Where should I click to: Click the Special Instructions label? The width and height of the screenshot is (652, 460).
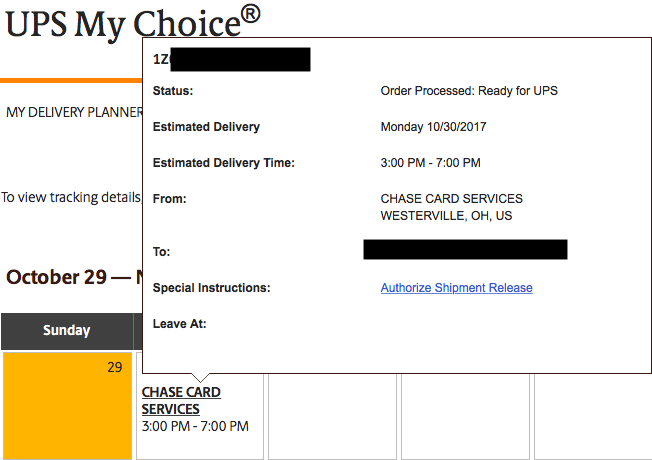click(211, 288)
